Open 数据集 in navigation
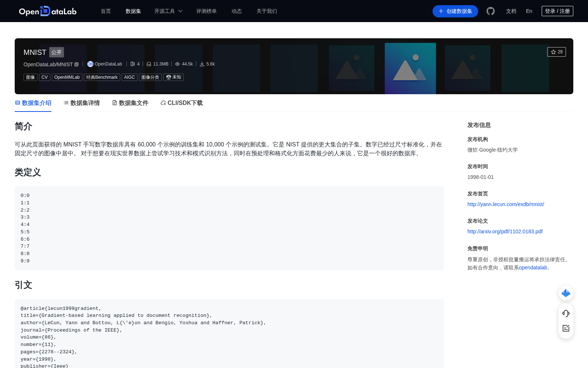The image size is (588, 368). click(133, 11)
